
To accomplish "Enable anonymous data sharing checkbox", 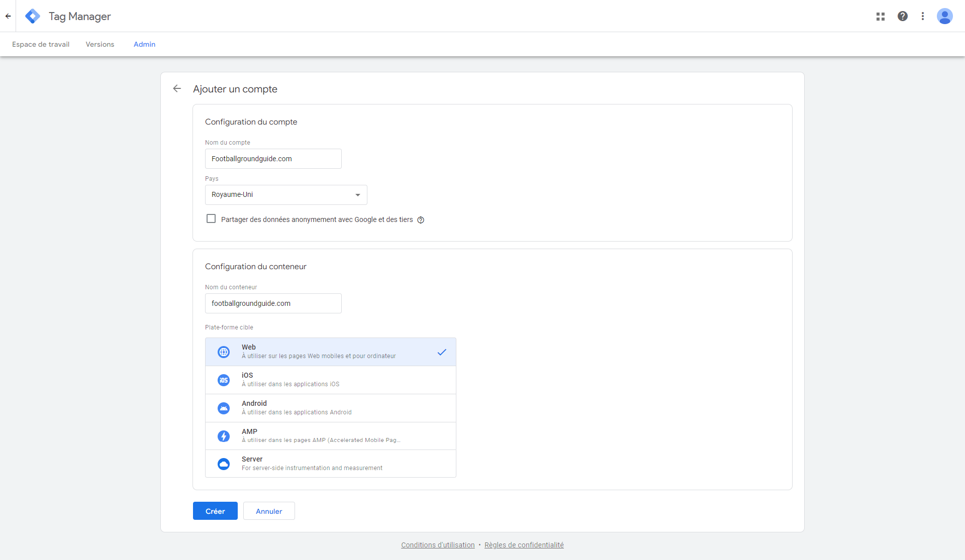I will [x=211, y=219].
